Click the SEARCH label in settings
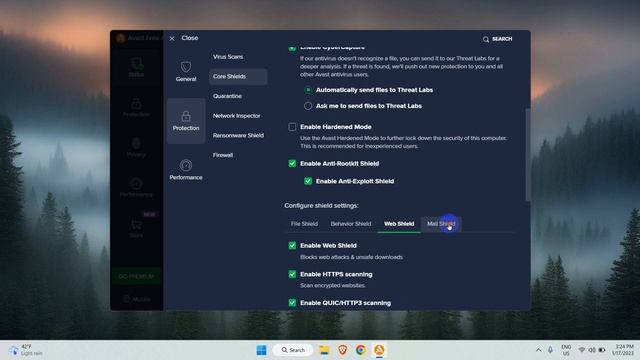This screenshot has width=640, height=360. [x=502, y=39]
